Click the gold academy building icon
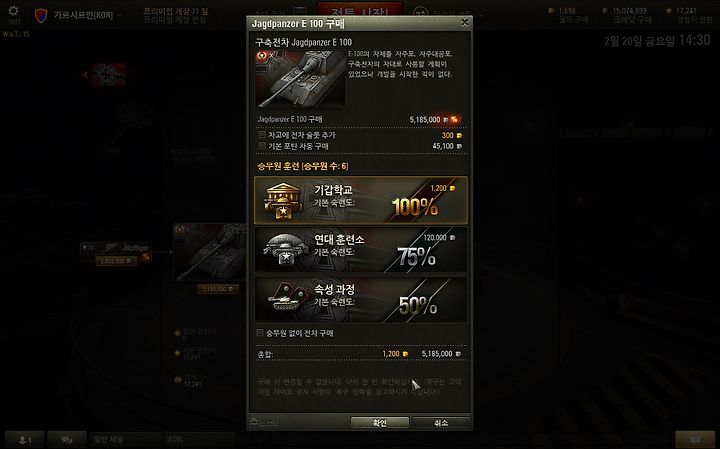 pos(283,200)
